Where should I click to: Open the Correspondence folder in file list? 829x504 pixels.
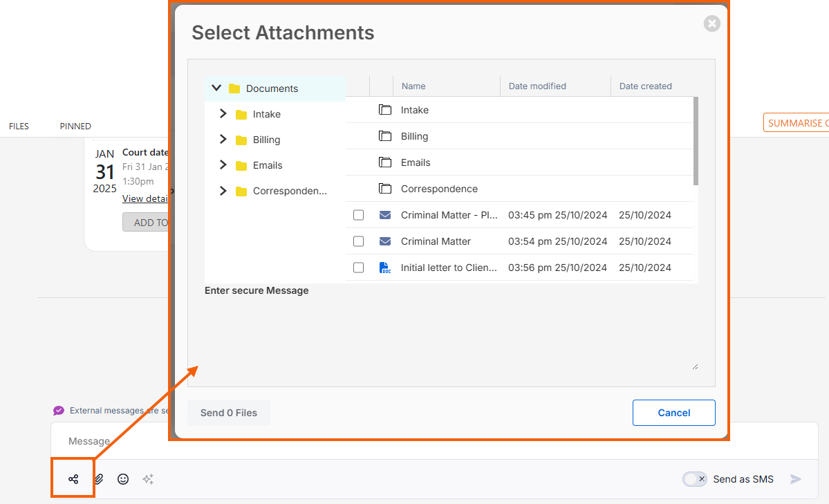click(439, 189)
